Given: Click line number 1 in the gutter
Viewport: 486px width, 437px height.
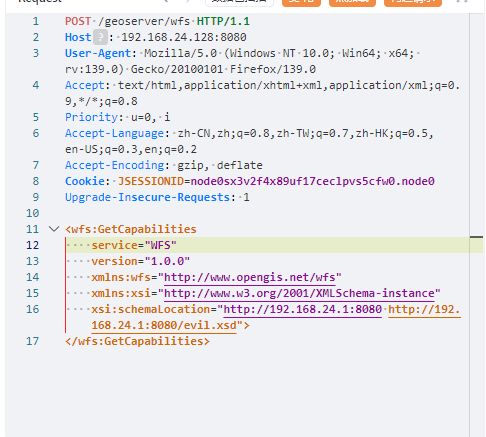Looking at the screenshot, I should click(x=36, y=21).
